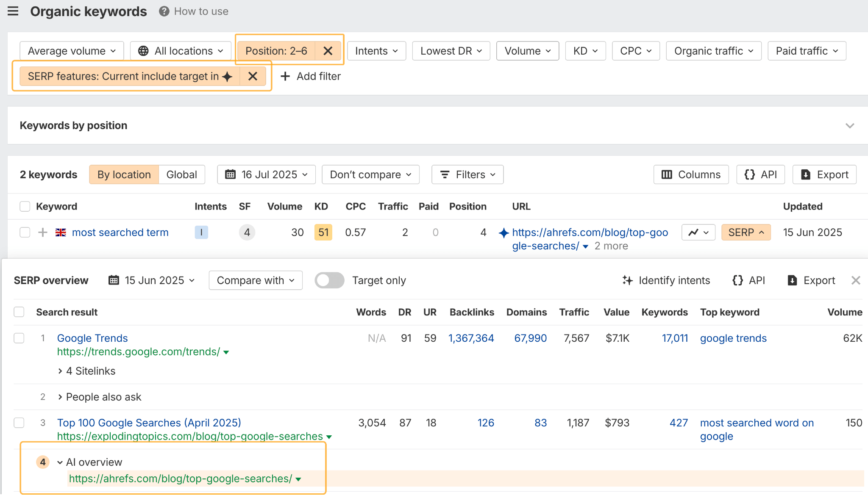Click the plus icon to add a filter
The width and height of the screenshot is (868, 495).
[285, 76]
